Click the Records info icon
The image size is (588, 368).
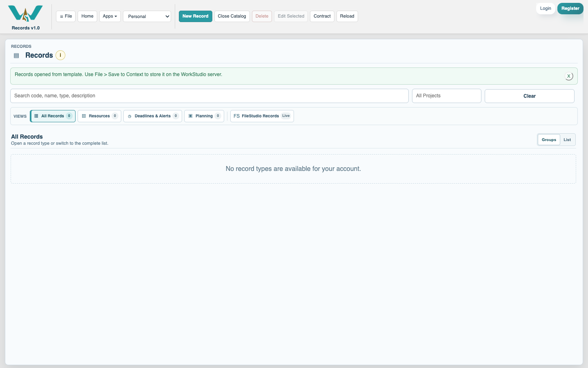coord(60,55)
